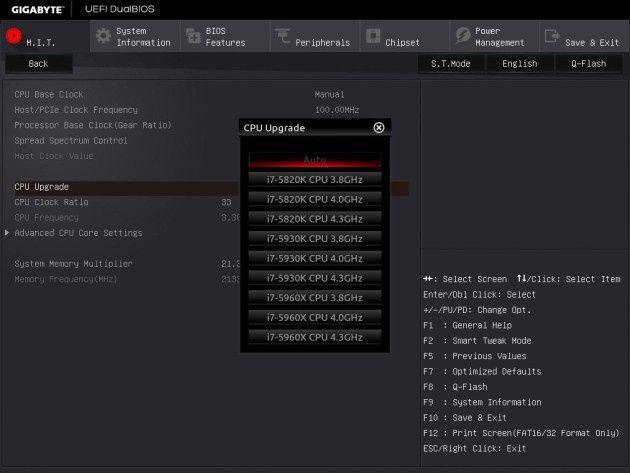Image resolution: width=630 pixels, height=473 pixels.
Task: Select Auto in CPU Upgrade list
Action: click(x=315, y=160)
